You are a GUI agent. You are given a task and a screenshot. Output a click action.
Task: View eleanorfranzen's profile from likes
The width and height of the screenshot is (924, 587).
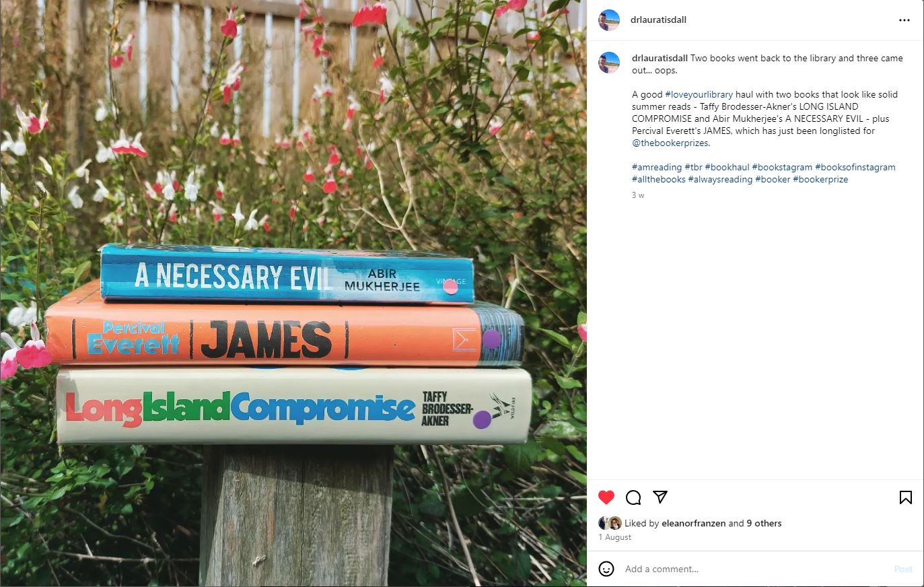coord(693,523)
